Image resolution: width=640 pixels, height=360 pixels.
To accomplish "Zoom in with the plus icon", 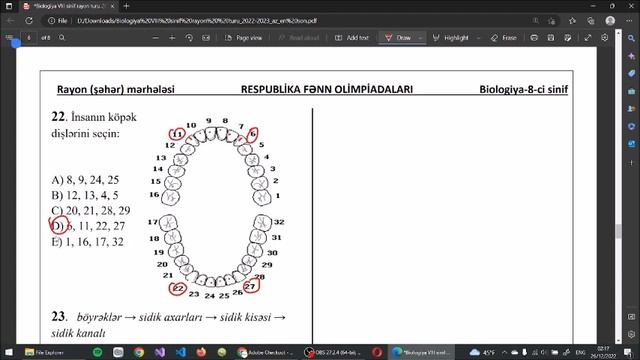I will click(x=172, y=38).
